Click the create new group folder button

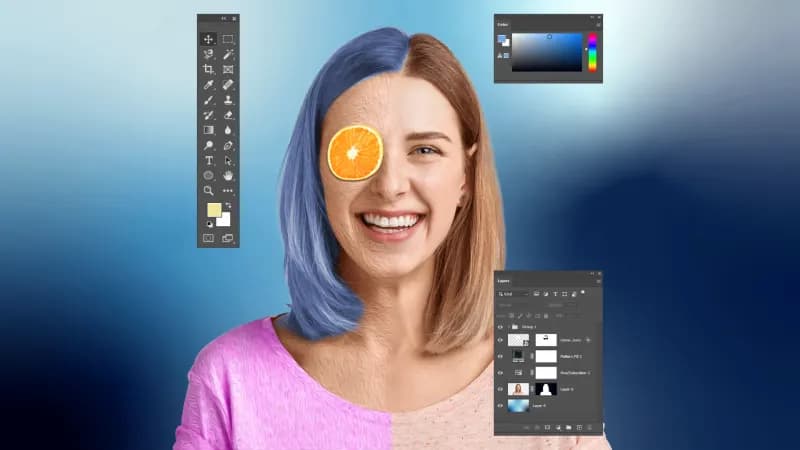click(x=568, y=427)
